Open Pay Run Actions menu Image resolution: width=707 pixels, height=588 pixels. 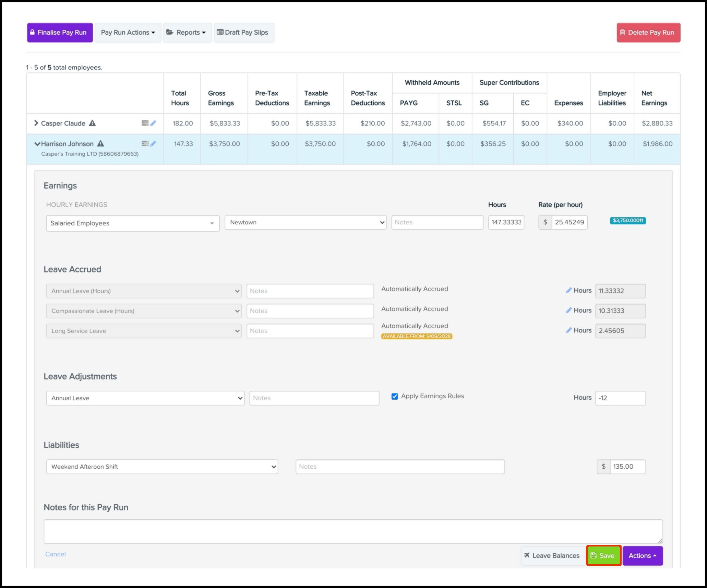(128, 33)
